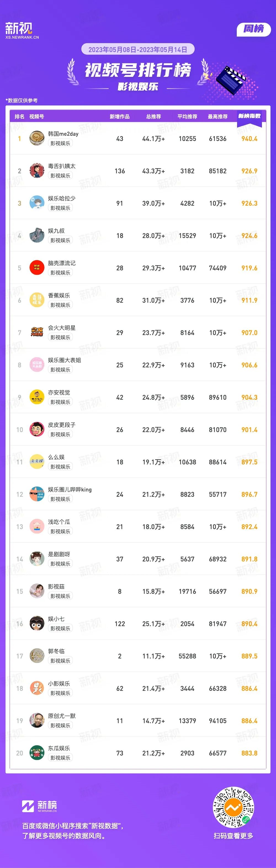Click the 亦安视觉 avatar icon
The width and height of the screenshot is (276, 868).
tap(37, 397)
